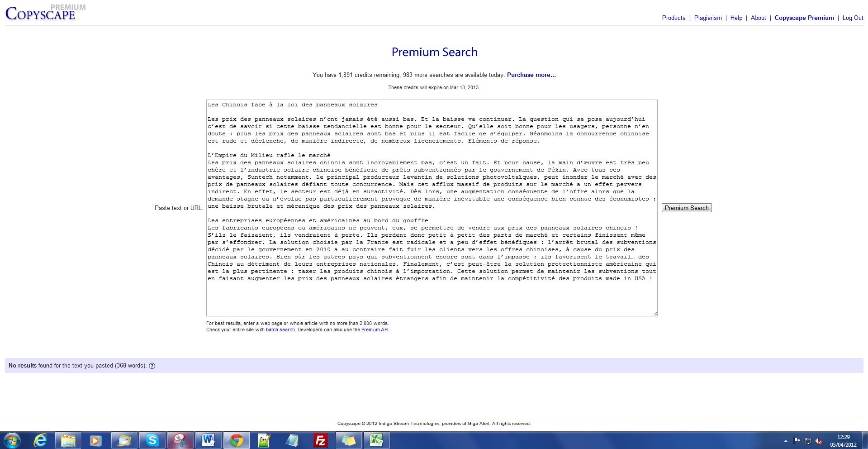Click the Windows Start button
The width and height of the screenshot is (868, 449).
coord(12,440)
